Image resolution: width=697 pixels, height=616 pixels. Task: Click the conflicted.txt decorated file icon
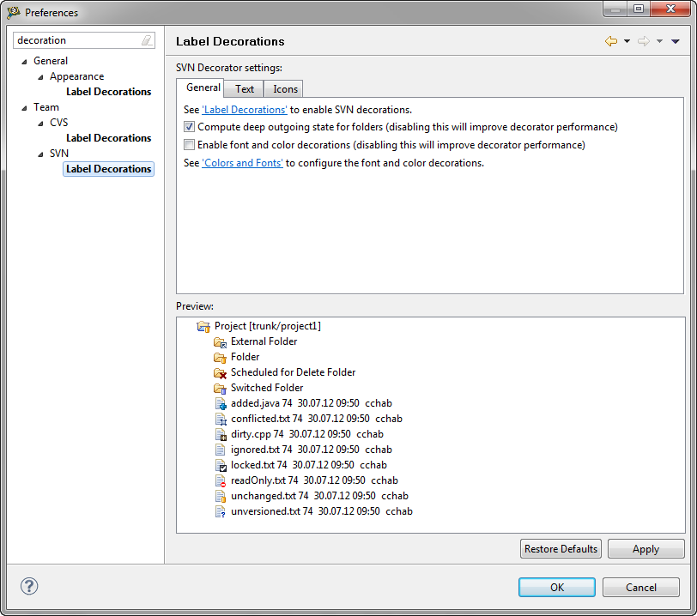[221, 418]
